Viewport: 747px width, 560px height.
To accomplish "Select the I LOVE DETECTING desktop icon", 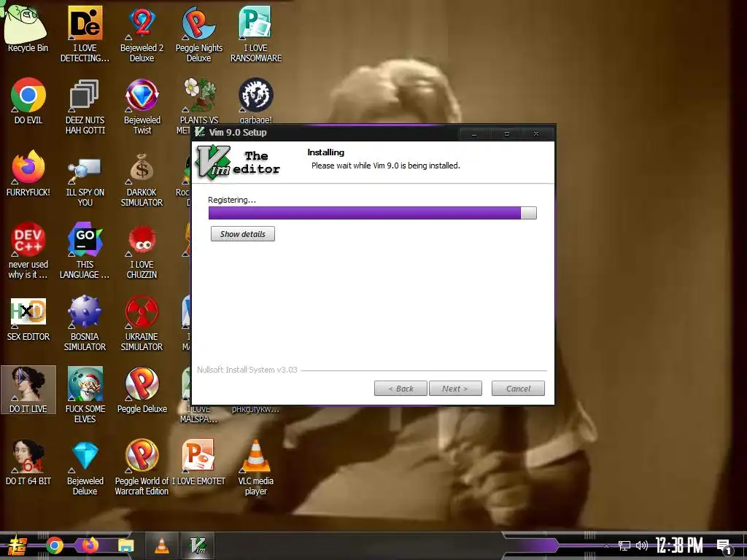I will click(85, 34).
